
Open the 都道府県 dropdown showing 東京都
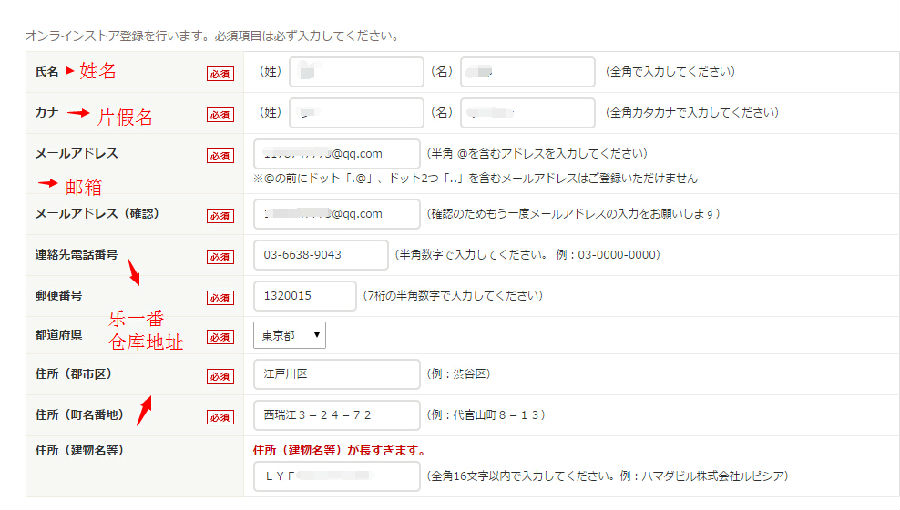coord(289,336)
